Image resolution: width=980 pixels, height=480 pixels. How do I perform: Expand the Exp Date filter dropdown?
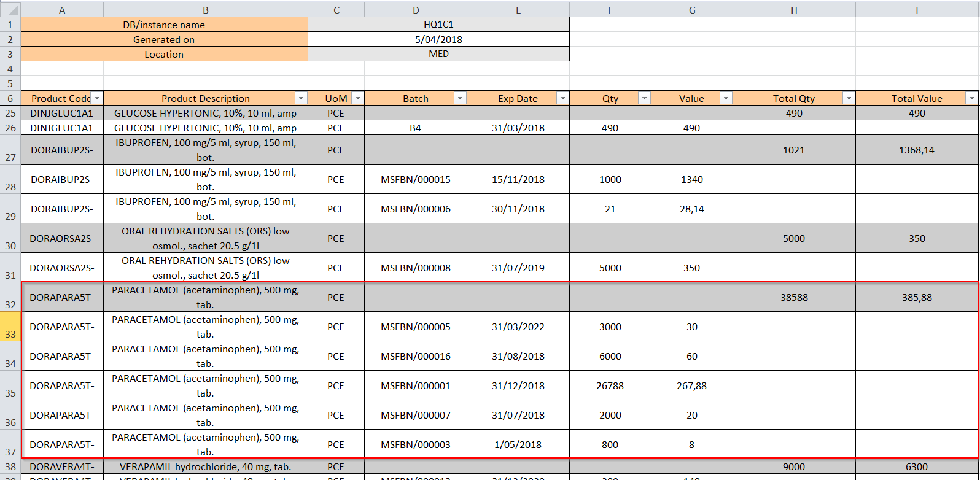[562, 98]
